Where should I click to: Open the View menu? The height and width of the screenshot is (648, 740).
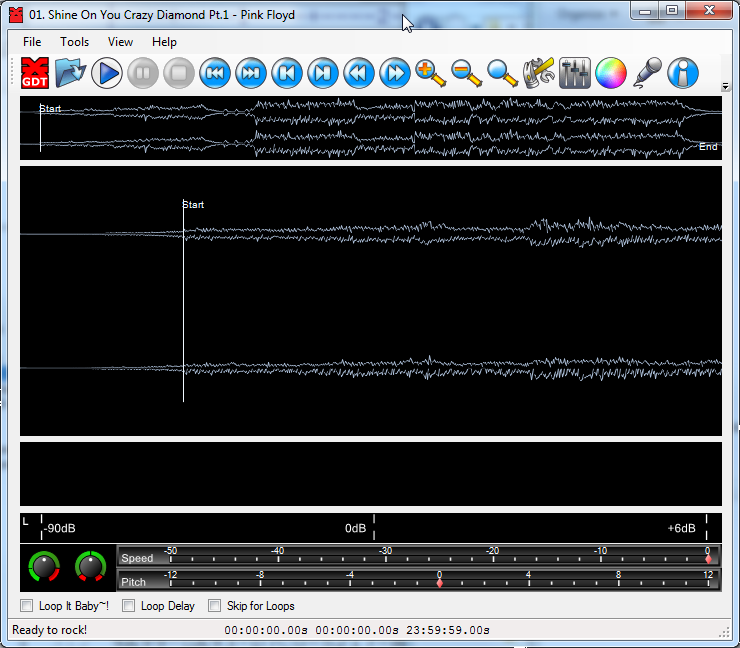pos(120,42)
